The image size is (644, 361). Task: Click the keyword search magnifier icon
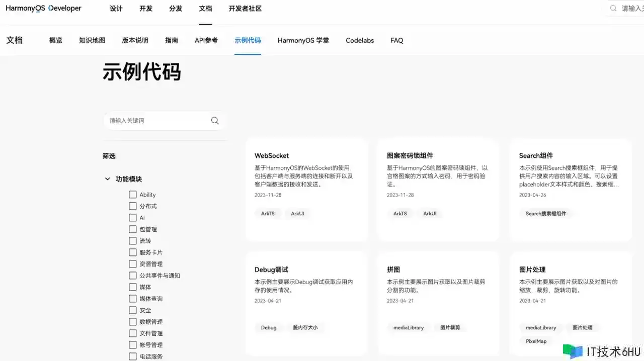pyautogui.click(x=215, y=121)
